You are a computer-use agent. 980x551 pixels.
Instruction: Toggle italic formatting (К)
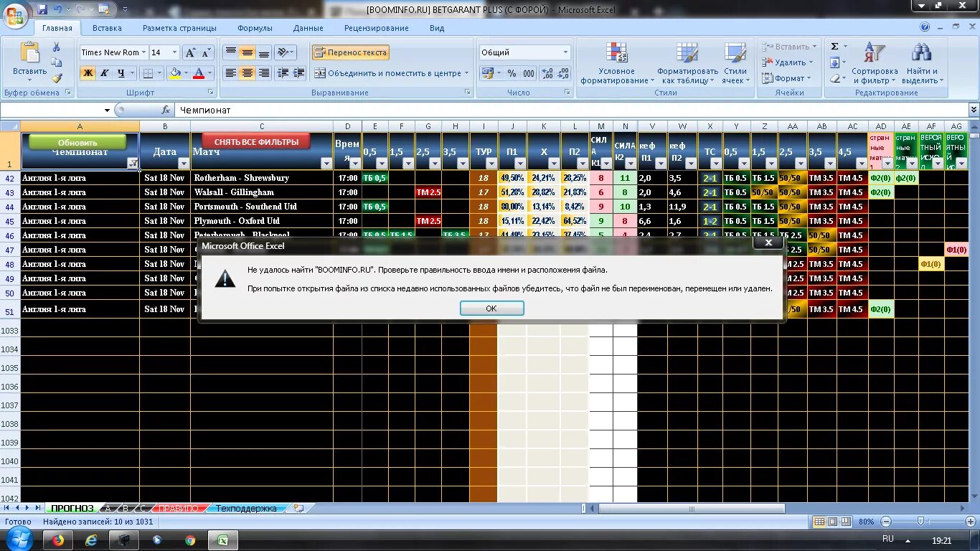click(x=104, y=72)
